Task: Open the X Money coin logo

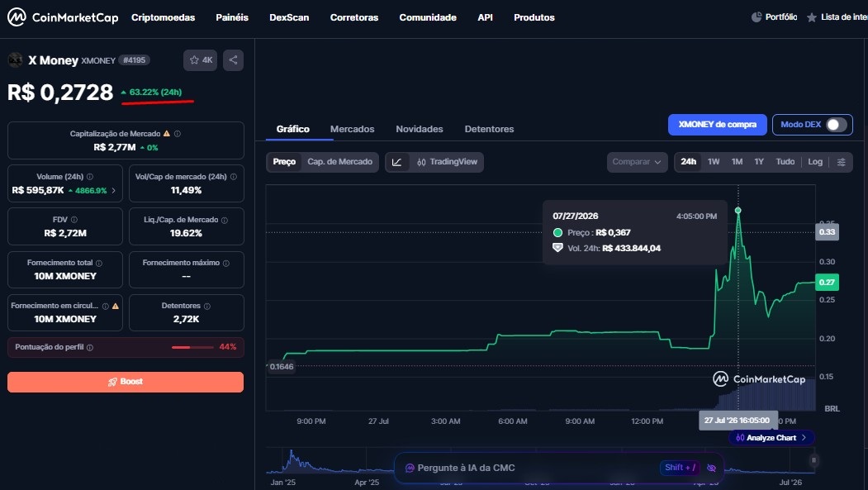Action: (15, 59)
